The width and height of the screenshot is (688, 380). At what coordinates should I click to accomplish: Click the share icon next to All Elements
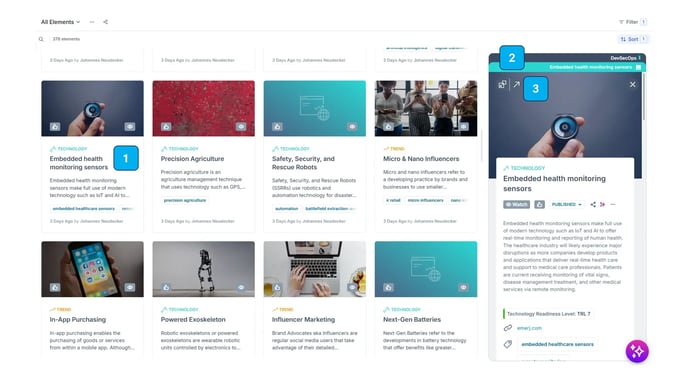tap(105, 22)
